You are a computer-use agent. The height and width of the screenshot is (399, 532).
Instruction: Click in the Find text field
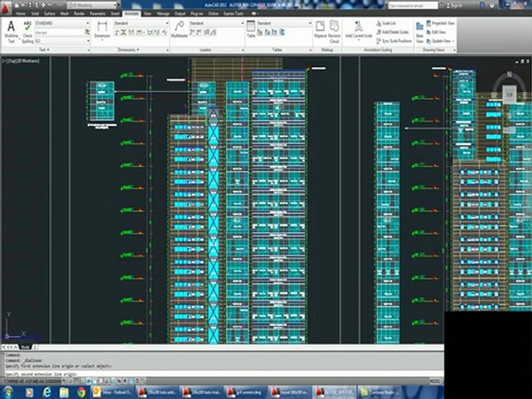[59, 32]
